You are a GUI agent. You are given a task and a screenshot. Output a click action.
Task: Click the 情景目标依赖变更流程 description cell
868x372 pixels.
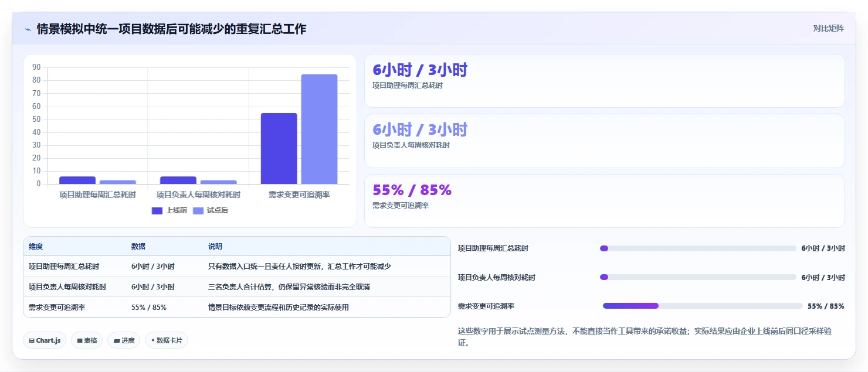[x=279, y=307]
